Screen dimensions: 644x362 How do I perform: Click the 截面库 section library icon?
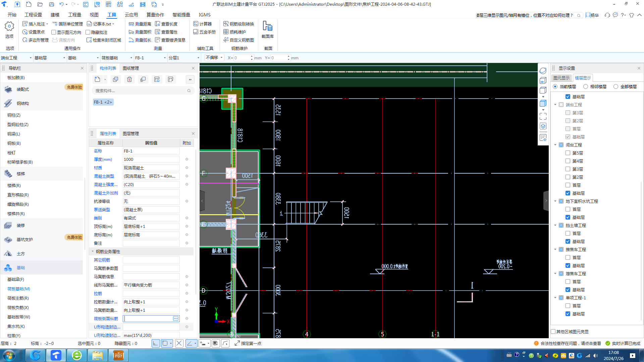tap(267, 29)
